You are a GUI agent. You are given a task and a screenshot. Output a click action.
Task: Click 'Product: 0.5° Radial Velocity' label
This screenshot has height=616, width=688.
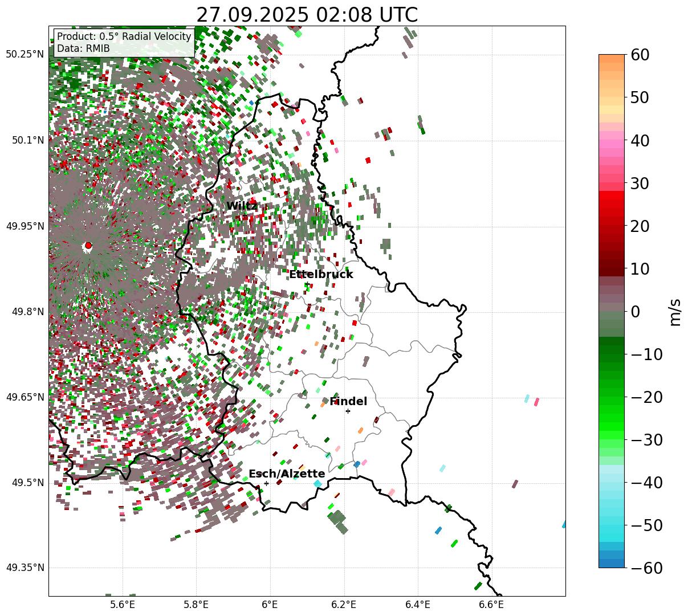(124, 36)
